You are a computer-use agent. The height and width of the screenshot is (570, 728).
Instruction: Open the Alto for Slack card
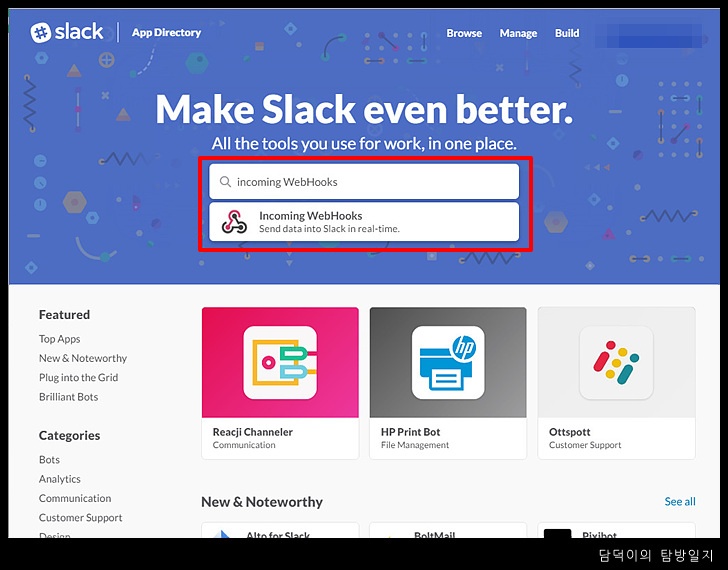[x=280, y=530]
